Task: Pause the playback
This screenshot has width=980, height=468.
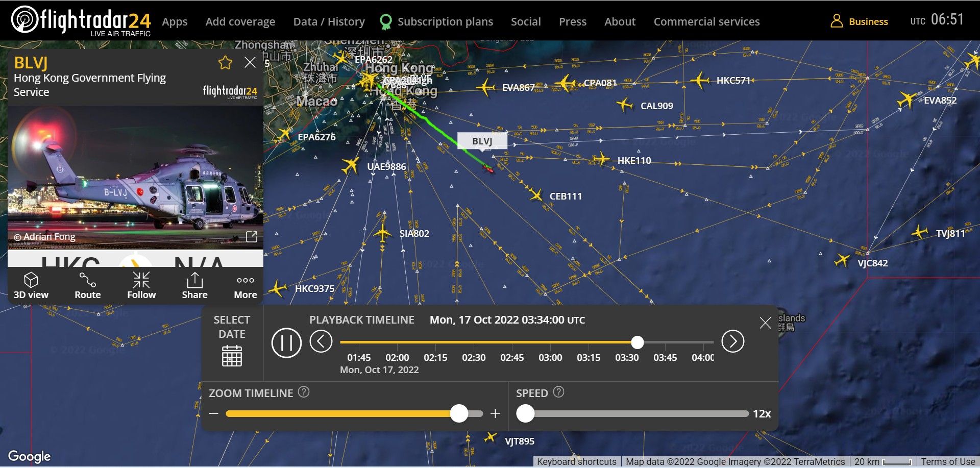Action: tap(286, 342)
